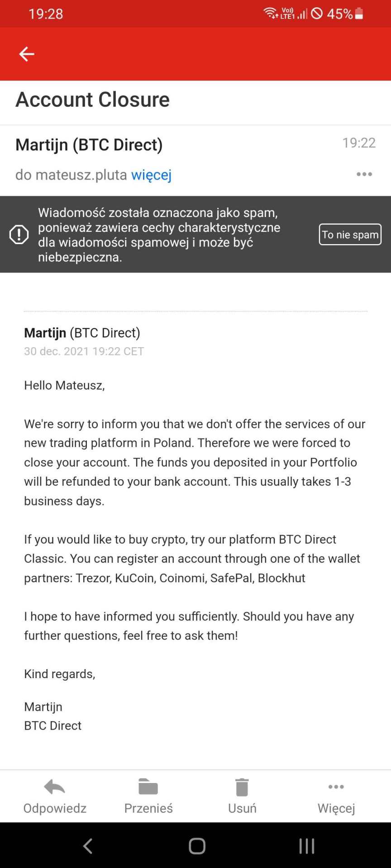Tap the spam warning message text
Viewport: 391px width, 868px height.
(x=158, y=234)
